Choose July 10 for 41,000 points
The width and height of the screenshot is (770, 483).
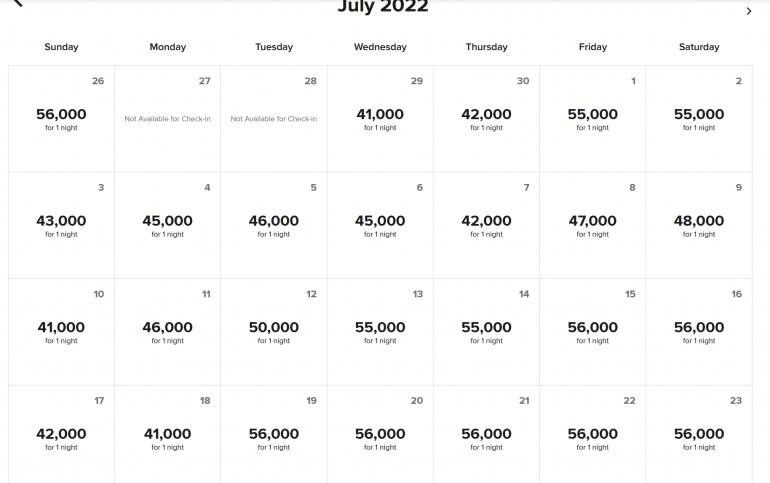[x=61, y=332]
